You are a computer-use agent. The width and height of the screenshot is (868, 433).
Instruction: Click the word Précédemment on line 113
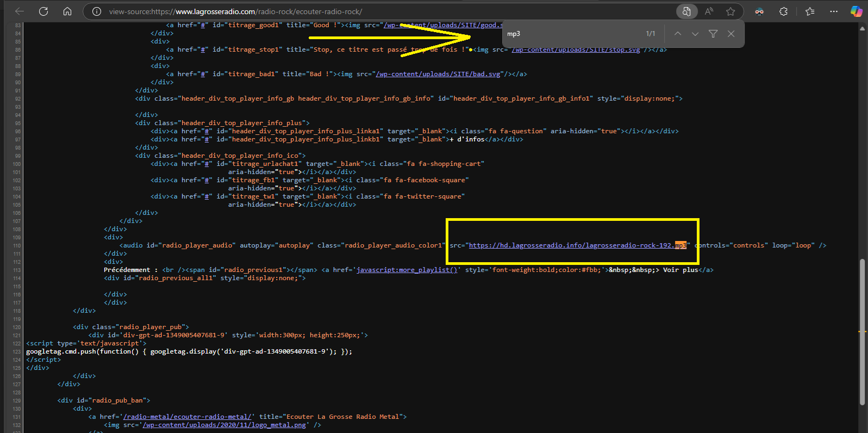point(127,270)
